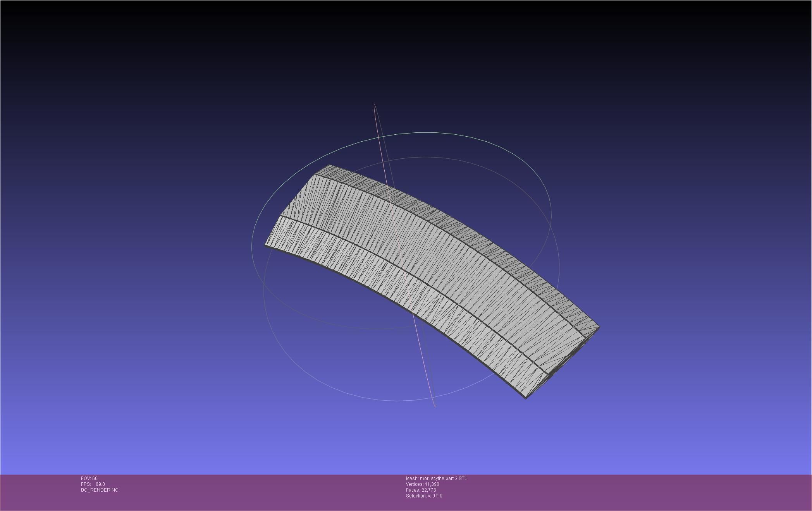
Task: Click the gray lower trackball circle
Action: click(x=396, y=401)
